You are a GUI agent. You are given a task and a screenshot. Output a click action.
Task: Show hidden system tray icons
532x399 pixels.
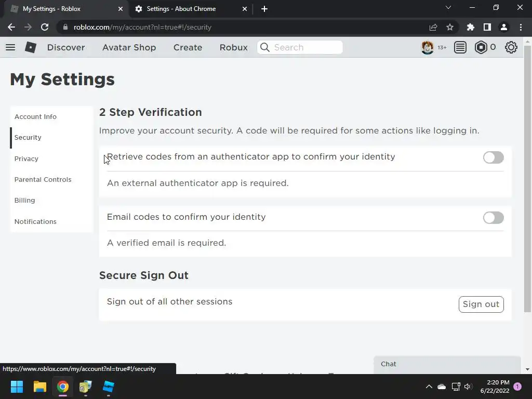click(x=429, y=387)
